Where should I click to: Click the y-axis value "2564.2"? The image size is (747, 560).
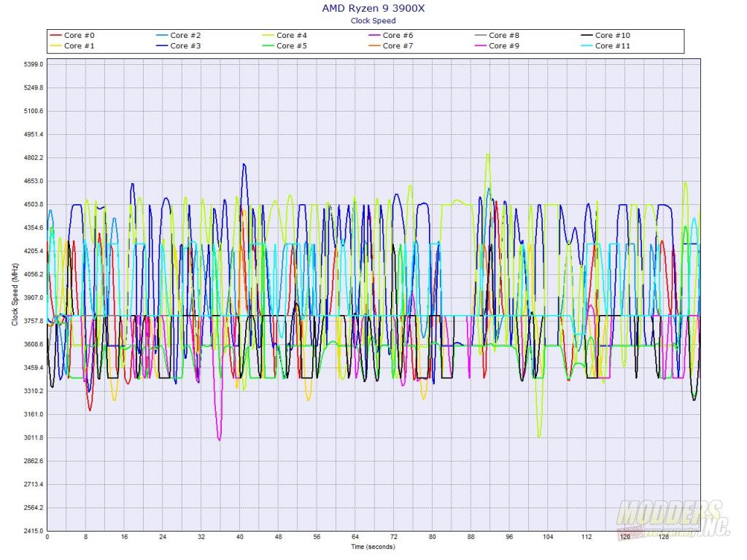tap(34, 507)
